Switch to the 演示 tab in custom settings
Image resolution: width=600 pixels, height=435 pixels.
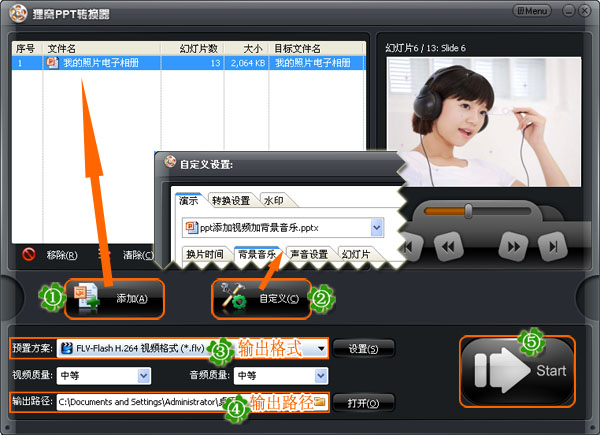tap(189, 200)
